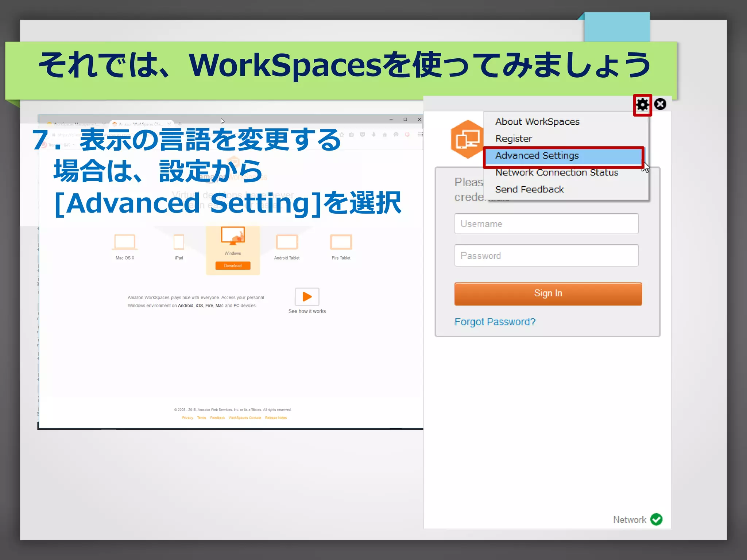The width and height of the screenshot is (747, 560).
Task: Click the Network label in client footer
Action: (630, 520)
